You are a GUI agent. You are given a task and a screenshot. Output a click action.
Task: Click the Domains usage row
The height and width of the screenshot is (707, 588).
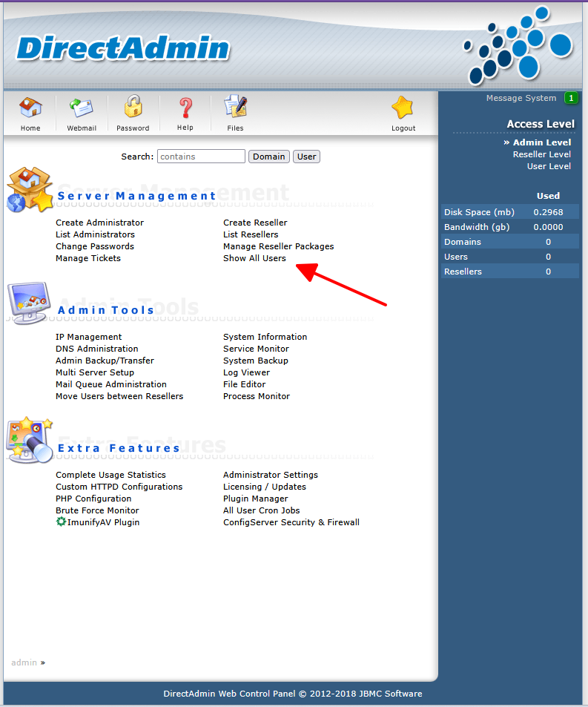(x=510, y=242)
